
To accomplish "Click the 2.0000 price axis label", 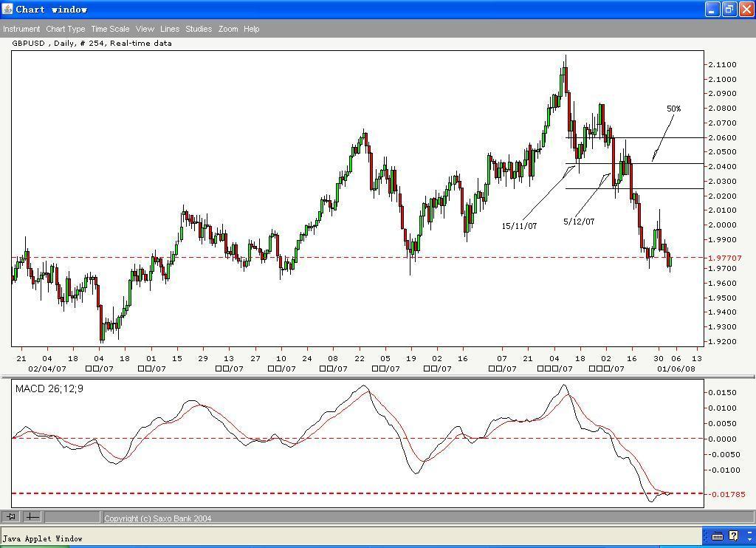I will point(722,225).
